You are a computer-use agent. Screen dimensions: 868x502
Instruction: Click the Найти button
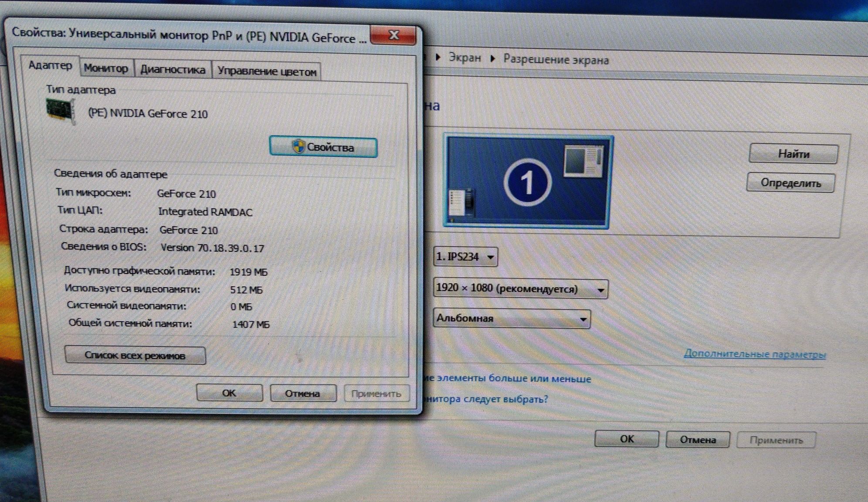(793, 154)
